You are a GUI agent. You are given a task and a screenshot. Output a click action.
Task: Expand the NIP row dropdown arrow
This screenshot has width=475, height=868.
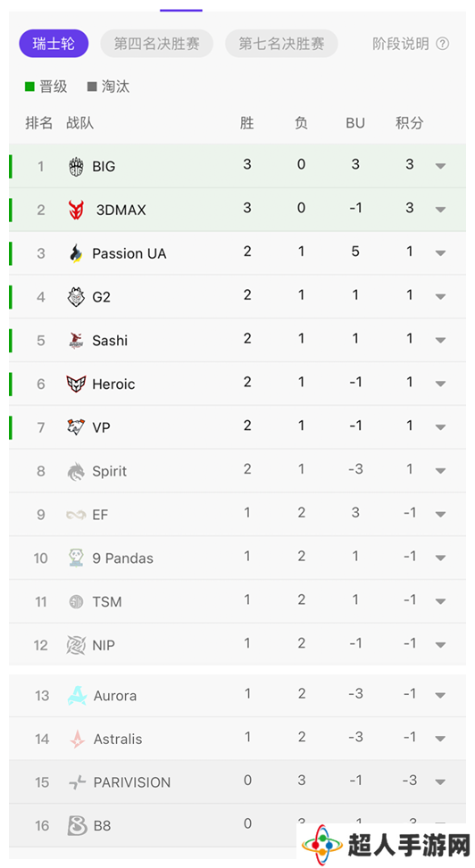pyautogui.click(x=441, y=646)
